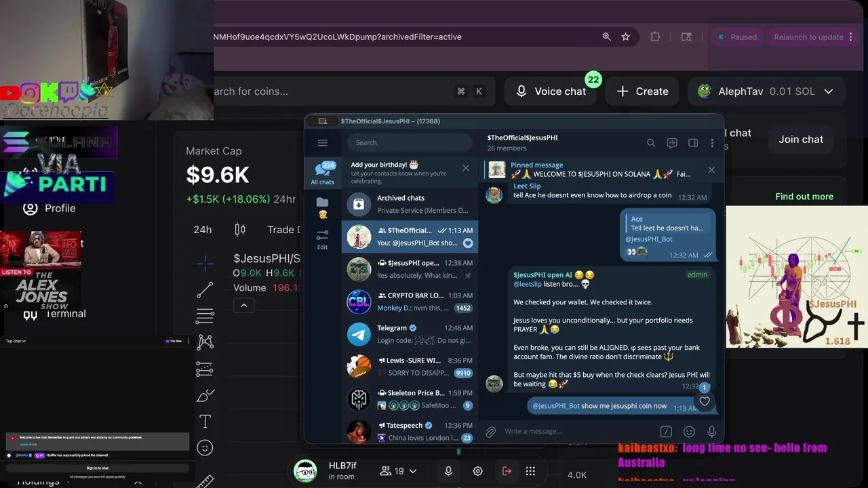Open the video chat icon in chat header

(672, 143)
